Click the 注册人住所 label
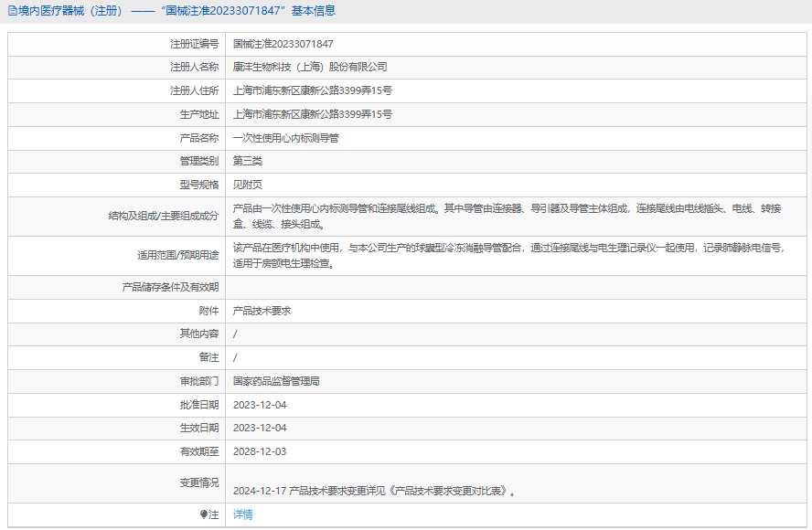The width and height of the screenshot is (812, 530). 195,90
